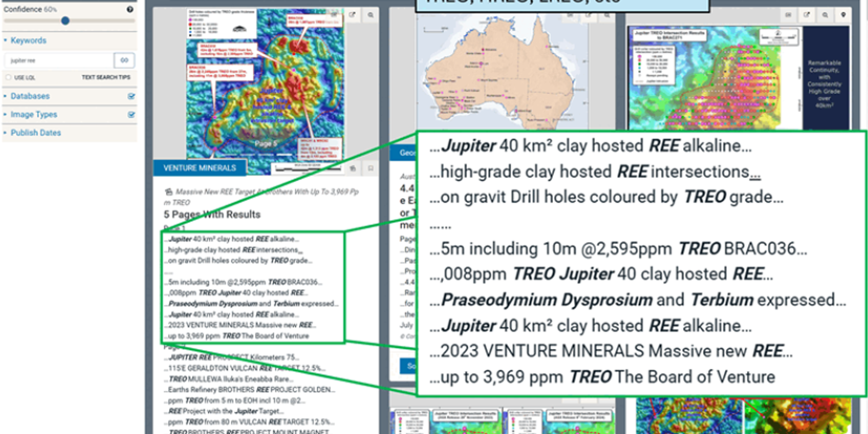Image resolution: width=868 pixels, height=434 pixels.
Task: Select the USE LQL radio button
Action: click(x=8, y=77)
